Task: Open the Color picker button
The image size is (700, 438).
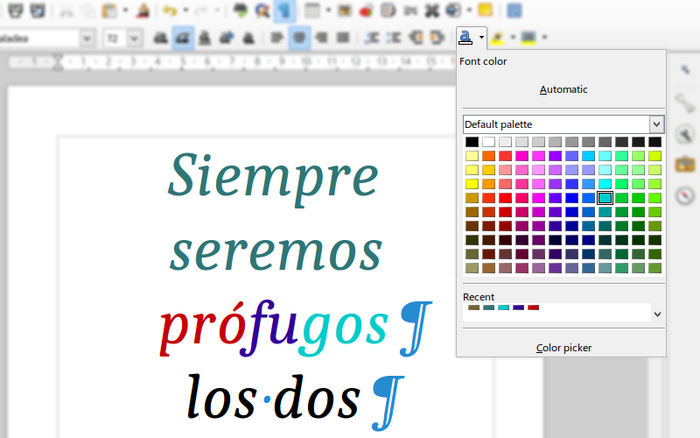Action: 563,347
